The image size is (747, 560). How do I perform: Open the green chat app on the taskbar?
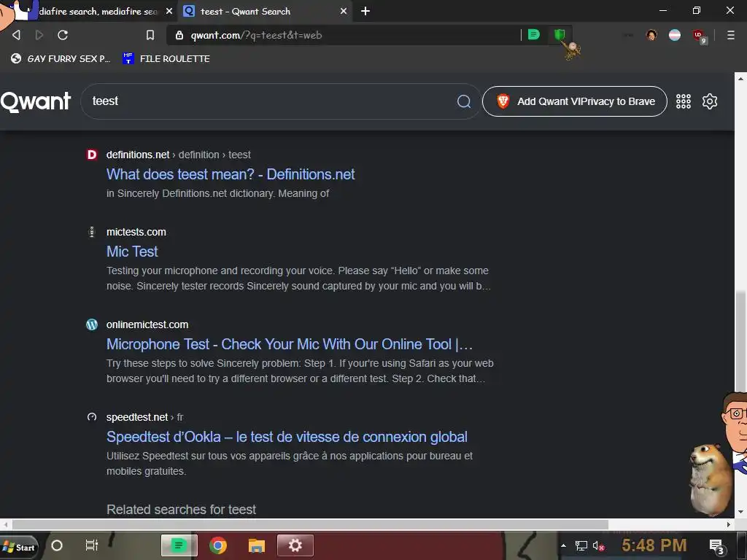(179, 545)
